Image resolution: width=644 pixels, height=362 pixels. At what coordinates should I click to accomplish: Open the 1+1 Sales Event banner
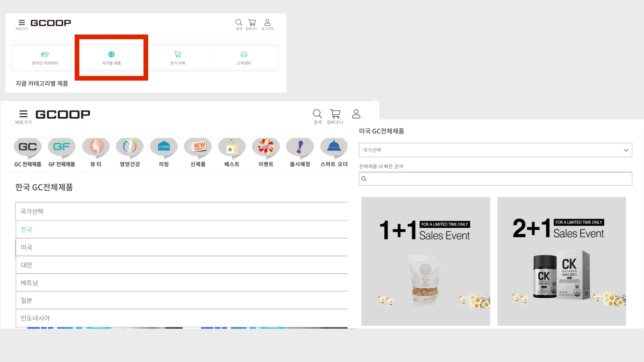tap(426, 261)
